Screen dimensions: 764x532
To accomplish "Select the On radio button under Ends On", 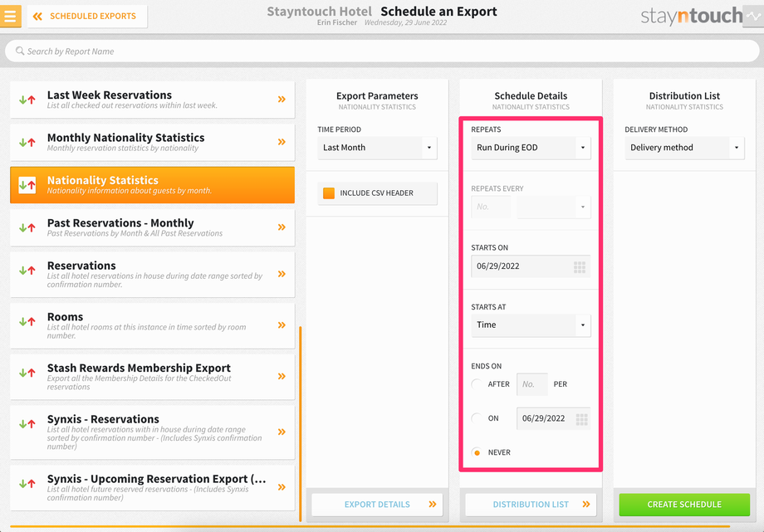I will click(477, 418).
